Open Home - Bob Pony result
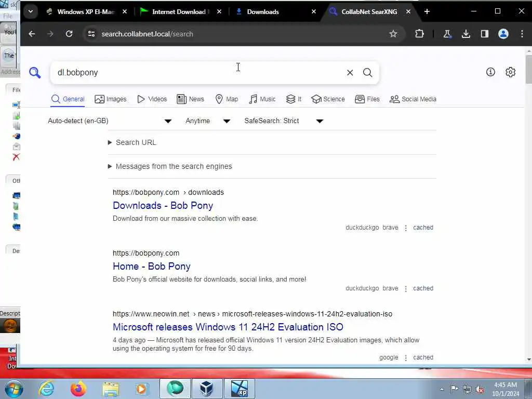The height and width of the screenshot is (399, 532). tap(151, 267)
